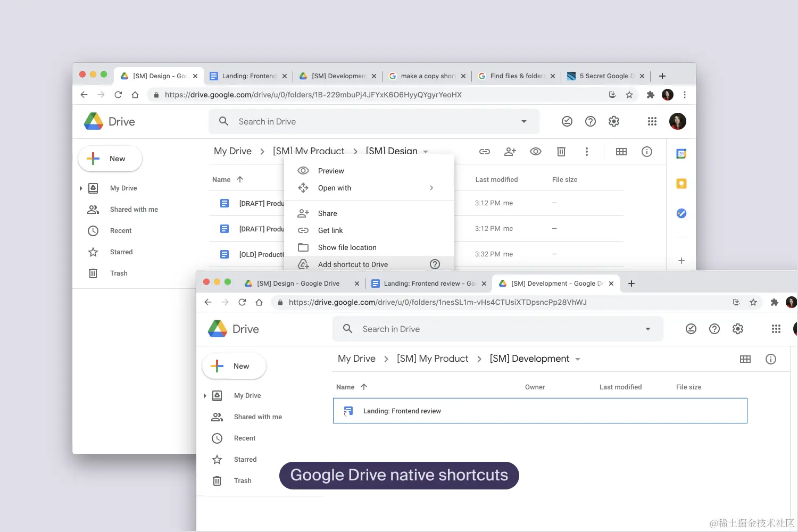Toggle Name sort arrow in the Development window

[364, 387]
